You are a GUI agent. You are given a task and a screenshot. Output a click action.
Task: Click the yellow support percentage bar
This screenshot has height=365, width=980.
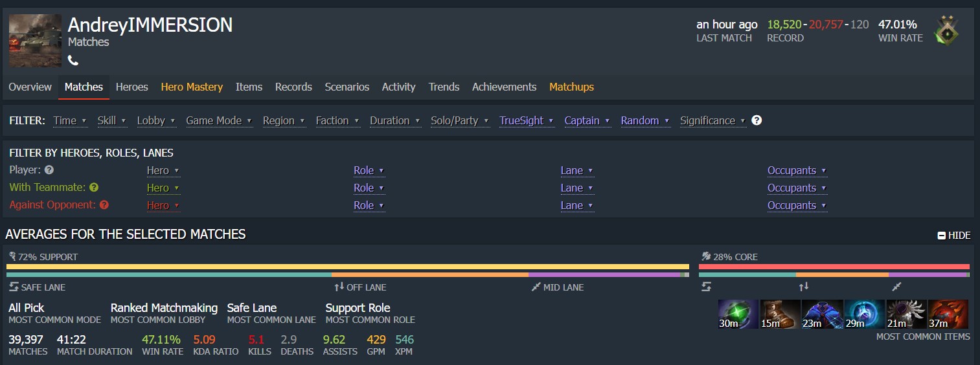(x=348, y=267)
